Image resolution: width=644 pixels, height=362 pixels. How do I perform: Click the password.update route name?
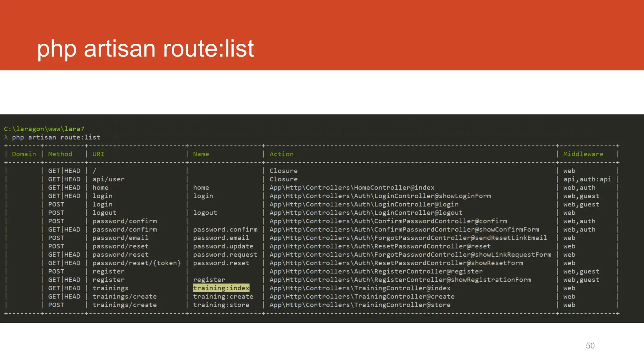[x=223, y=246]
